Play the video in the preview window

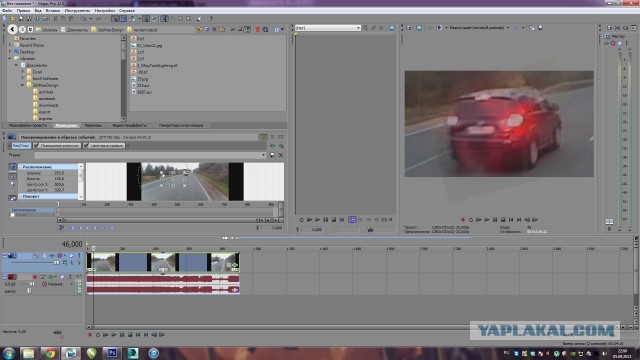click(x=487, y=220)
